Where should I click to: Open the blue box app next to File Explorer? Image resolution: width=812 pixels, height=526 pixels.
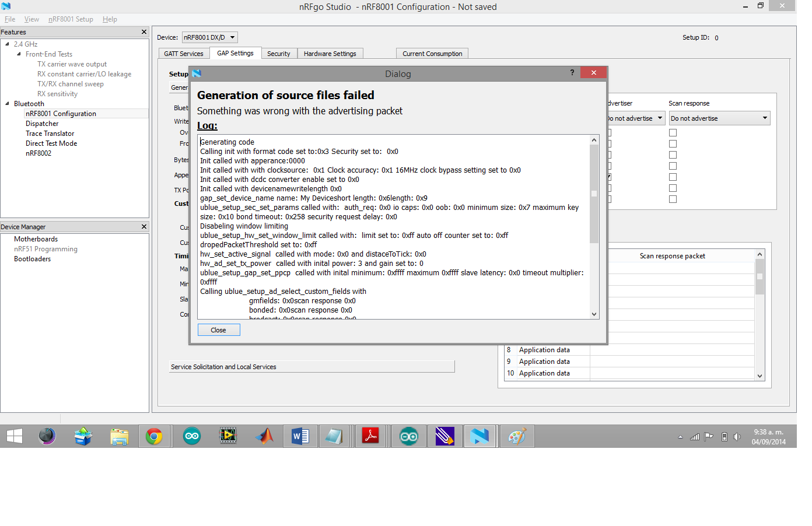coord(83,436)
